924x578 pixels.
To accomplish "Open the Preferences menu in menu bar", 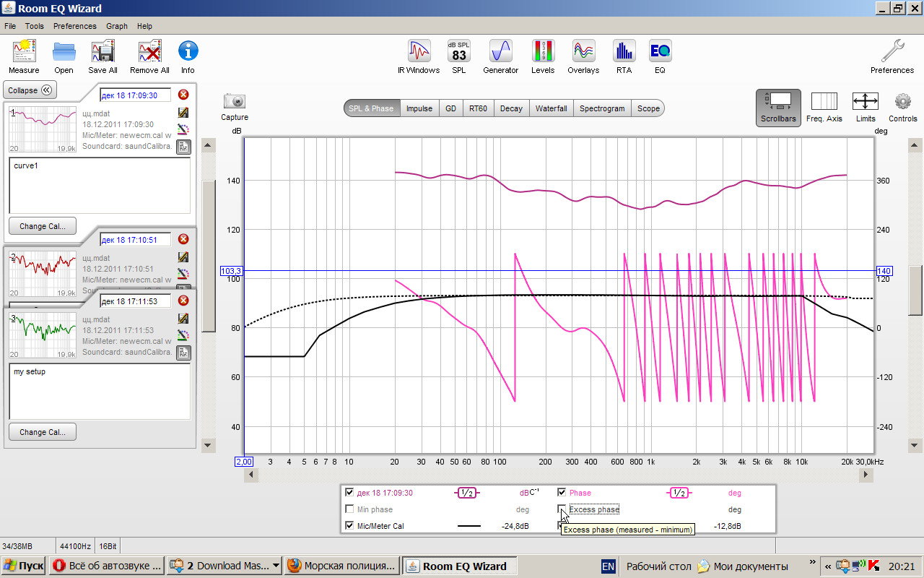I will click(74, 26).
